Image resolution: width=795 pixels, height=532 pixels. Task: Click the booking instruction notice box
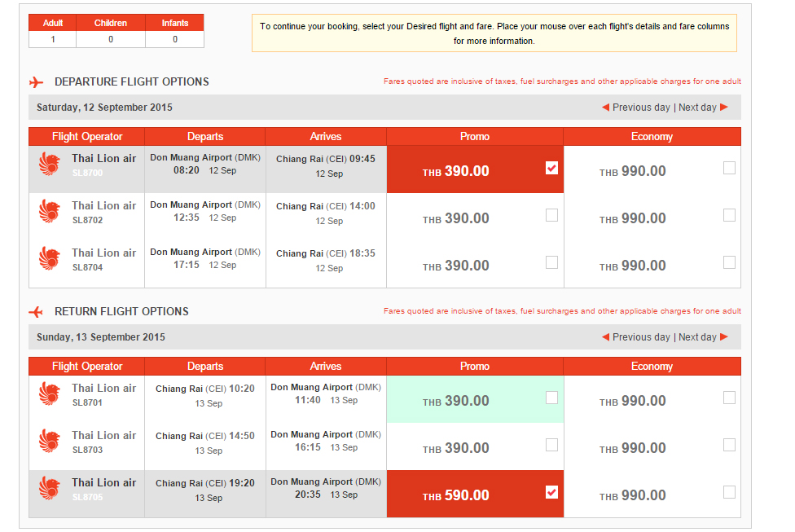(x=494, y=33)
